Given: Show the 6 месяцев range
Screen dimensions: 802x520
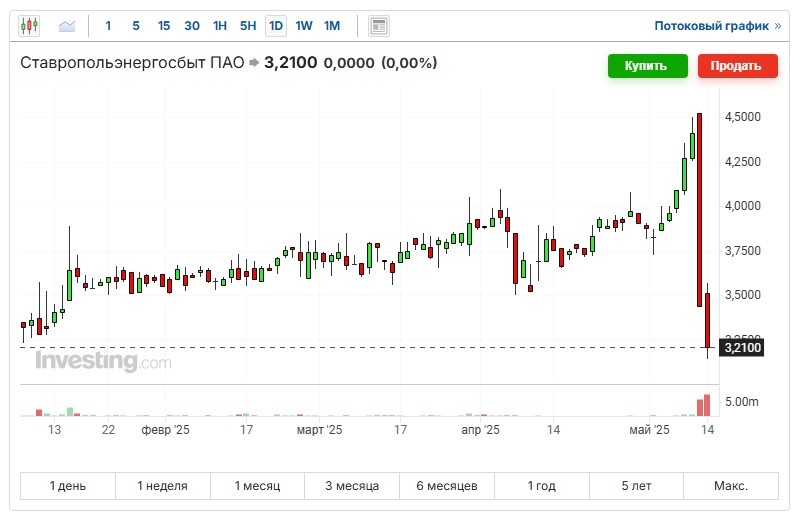Looking at the screenshot, I should [x=447, y=485].
